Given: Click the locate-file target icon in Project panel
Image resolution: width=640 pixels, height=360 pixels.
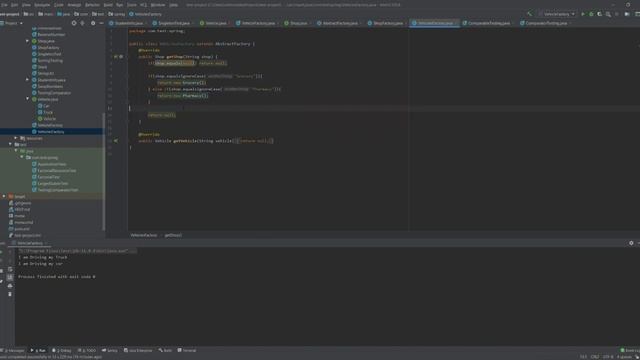Looking at the screenshot, I should coord(74,23).
